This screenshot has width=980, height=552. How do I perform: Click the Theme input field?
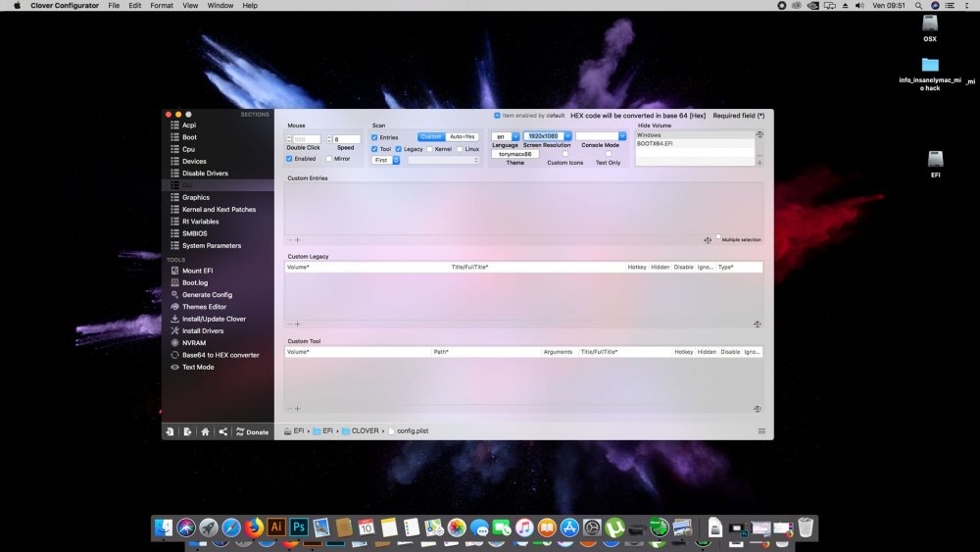click(515, 154)
